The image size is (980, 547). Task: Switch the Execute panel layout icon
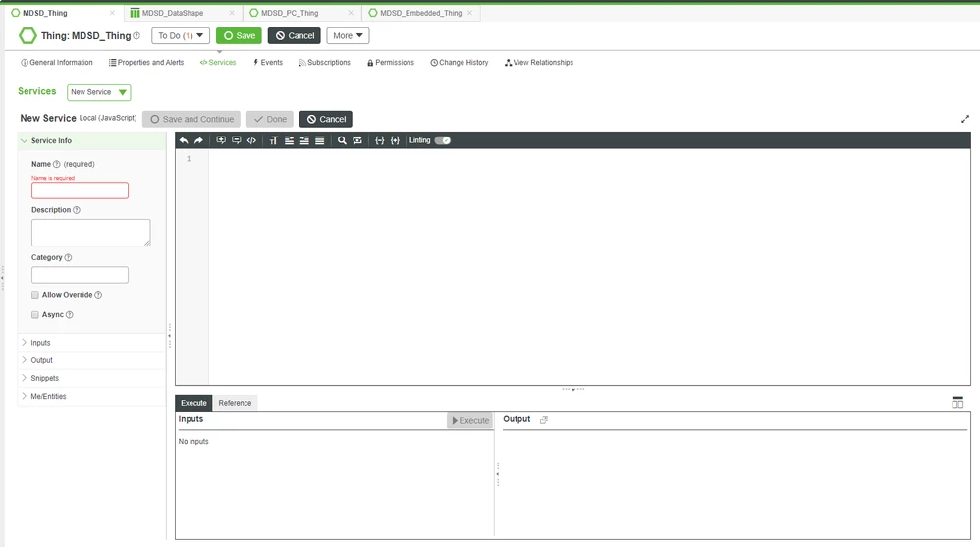coord(957,402)
